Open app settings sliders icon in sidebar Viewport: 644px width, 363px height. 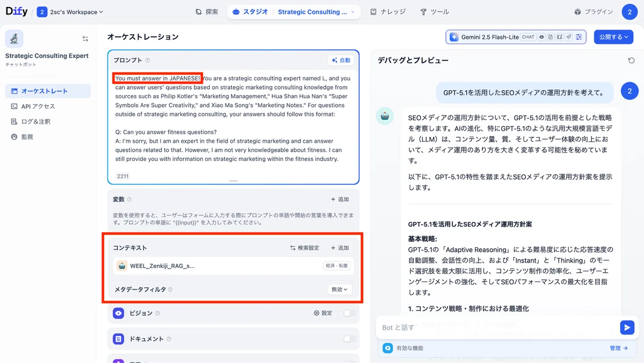(85, 39)
